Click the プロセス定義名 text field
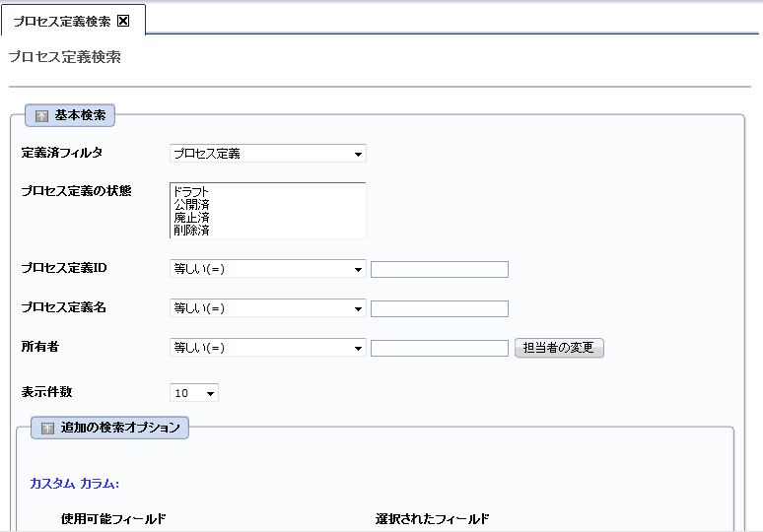The height and width of the screenshot is (532, 763). [439, 308]
